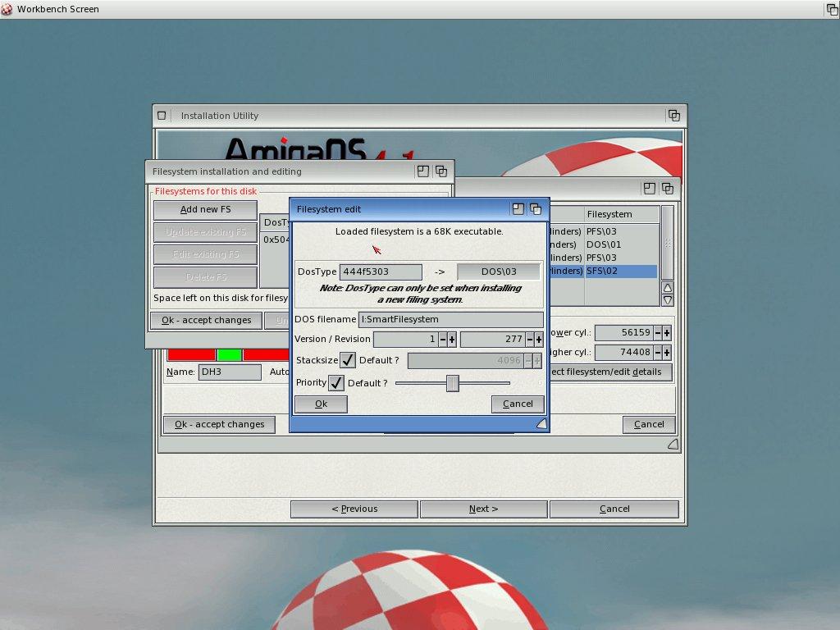Click the DOS\03 DosType display box

(x=499, y=272)
